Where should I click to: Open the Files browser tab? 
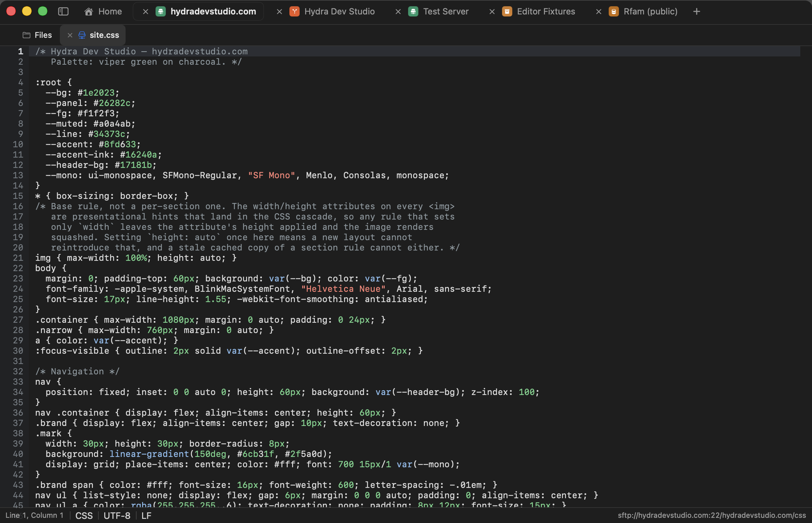(37, 35)
